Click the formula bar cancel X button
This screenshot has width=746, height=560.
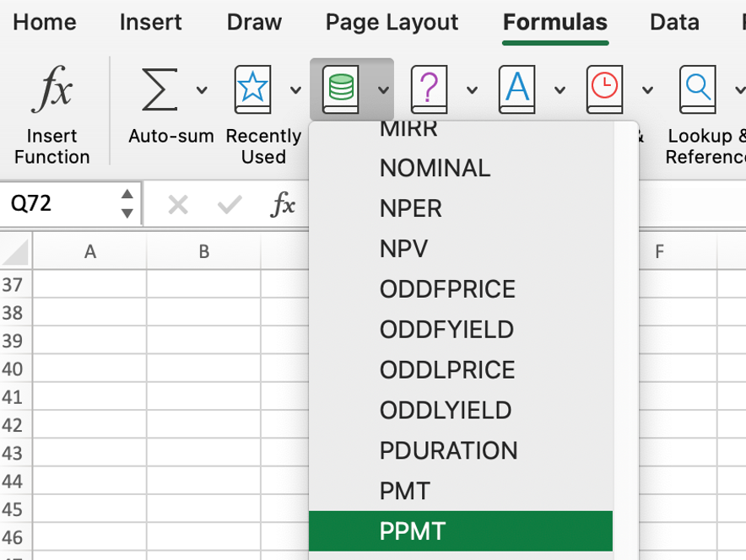click(177, 204)
